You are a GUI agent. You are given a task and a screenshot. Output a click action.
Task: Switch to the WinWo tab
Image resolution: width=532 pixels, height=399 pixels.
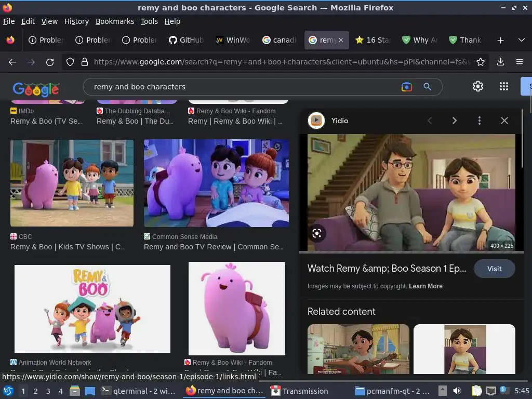click(233, 40)
